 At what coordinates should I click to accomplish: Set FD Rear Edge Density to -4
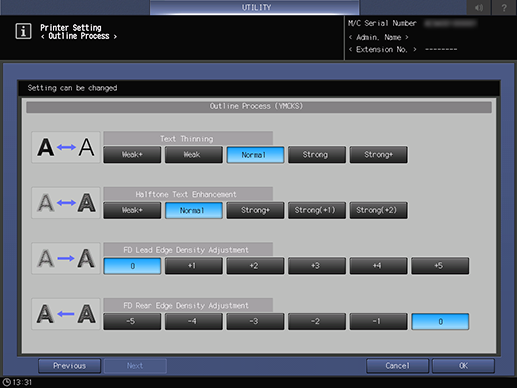click(194, 321)
